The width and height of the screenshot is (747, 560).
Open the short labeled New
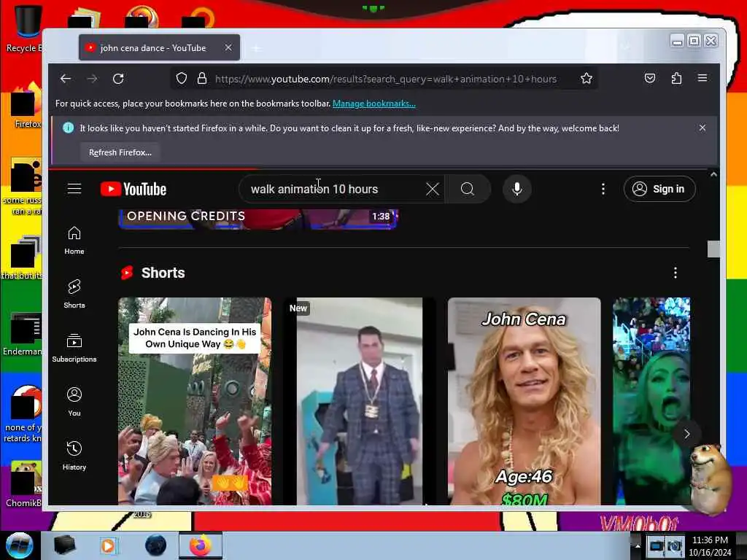tap(360, 401)
